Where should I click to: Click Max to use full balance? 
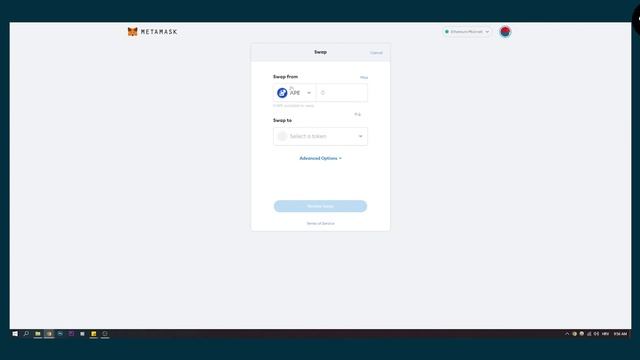click(364, 77)
